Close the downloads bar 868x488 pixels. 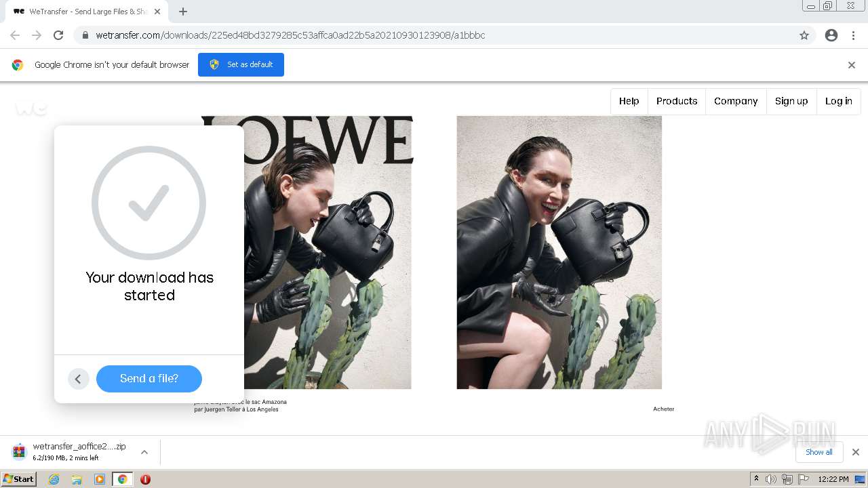point(856,452)
